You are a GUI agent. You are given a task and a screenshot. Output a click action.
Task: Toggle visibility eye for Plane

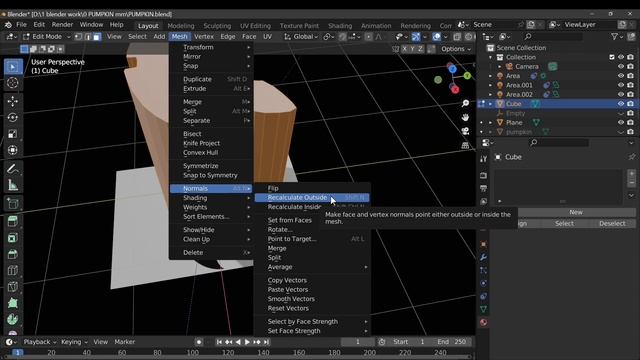621,122
